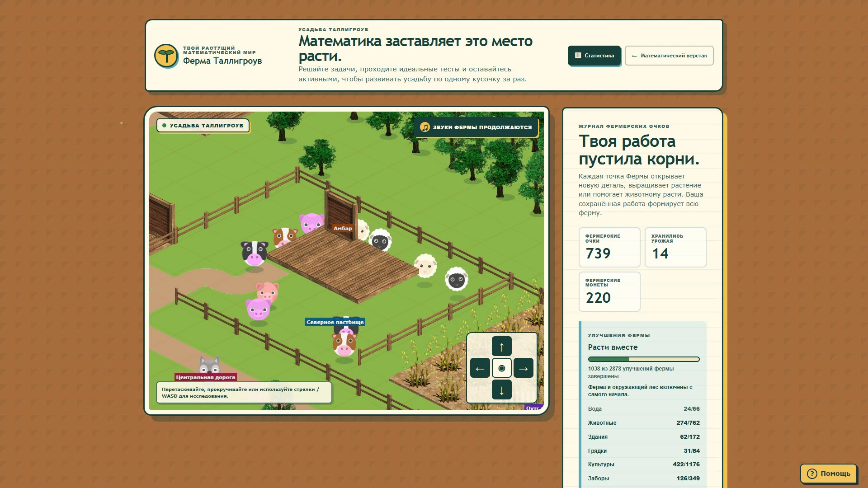Viewport: 868px width, 488px height.
Task: Select the Северное пастбище label
Action: pyautogui.click(x=335, y=322)
